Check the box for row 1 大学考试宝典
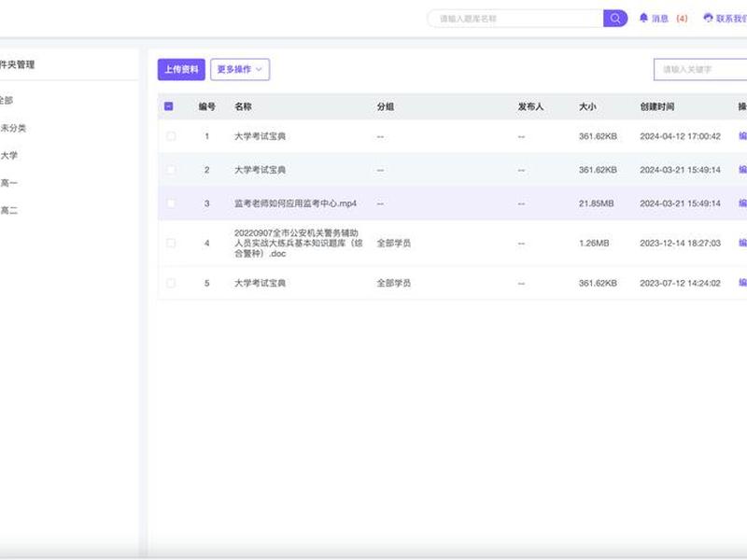 [x=171, y=136]
